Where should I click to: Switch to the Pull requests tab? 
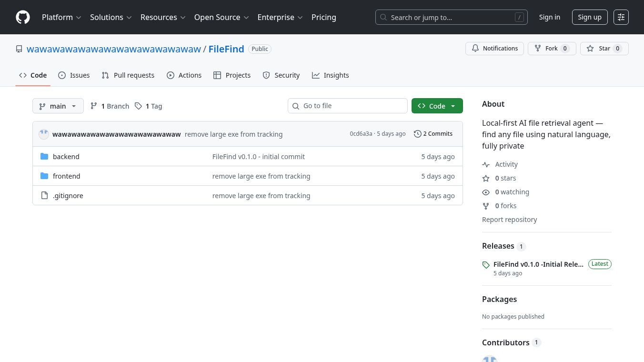128,75
